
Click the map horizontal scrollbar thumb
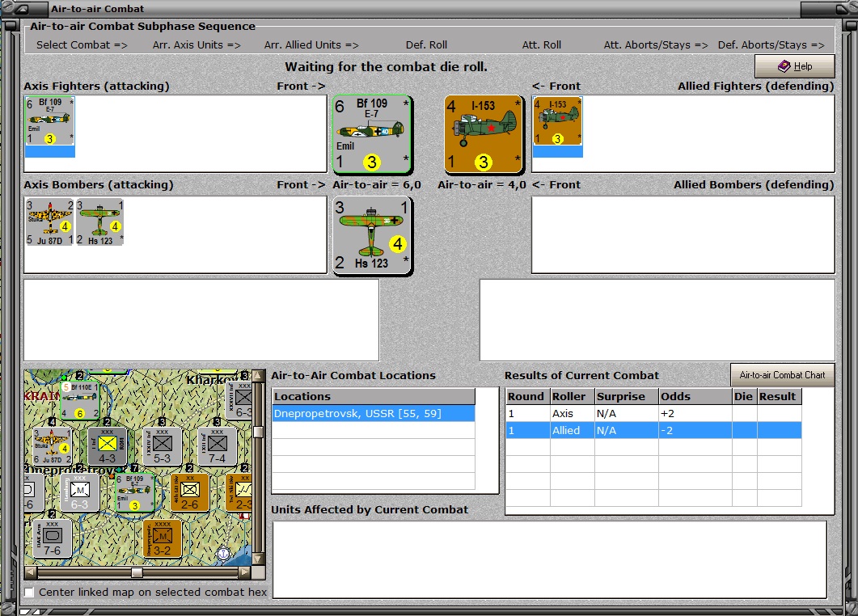pos(137,572)
